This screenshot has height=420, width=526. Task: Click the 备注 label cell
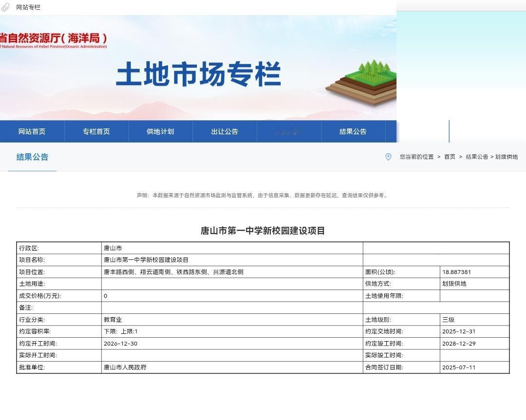point(59,308)
